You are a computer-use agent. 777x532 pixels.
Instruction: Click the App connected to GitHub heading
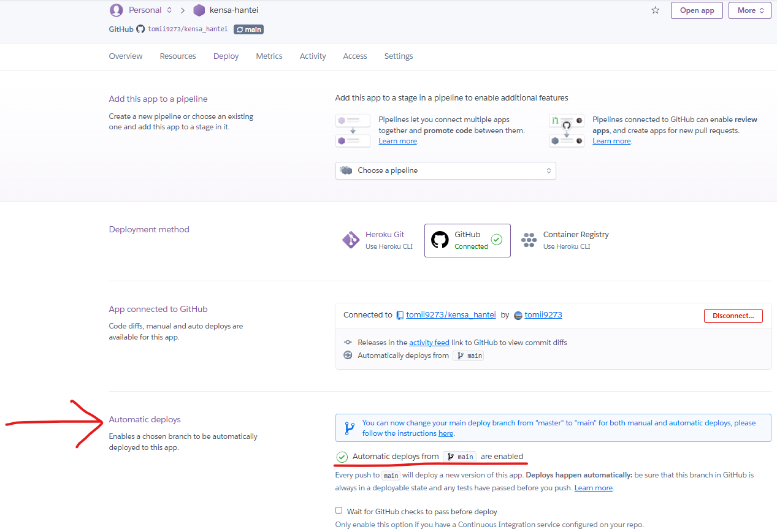pos(158,310)
